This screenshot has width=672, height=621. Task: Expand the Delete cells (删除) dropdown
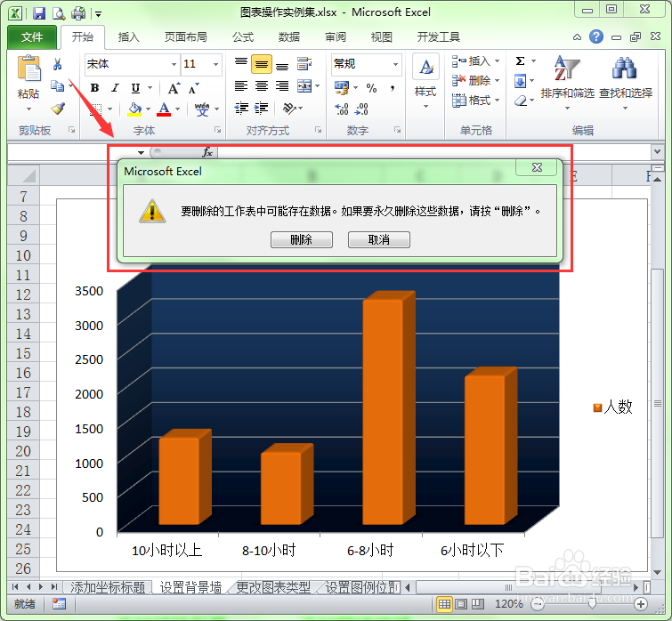(498, 80)
